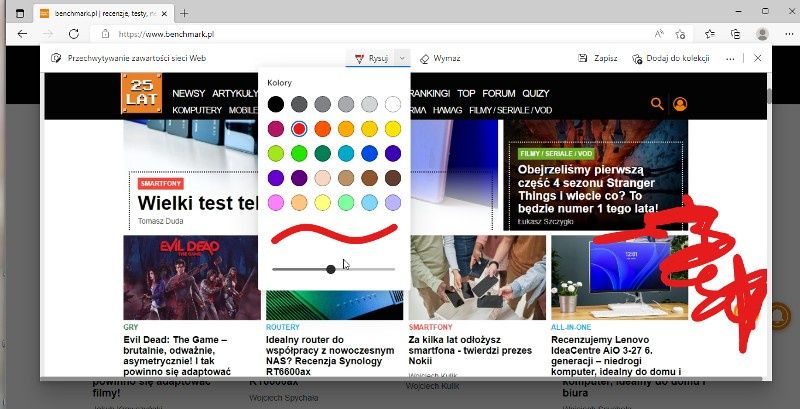Click the red SMARTFONY tag badge
800x409 pixels.
point(161,184)
